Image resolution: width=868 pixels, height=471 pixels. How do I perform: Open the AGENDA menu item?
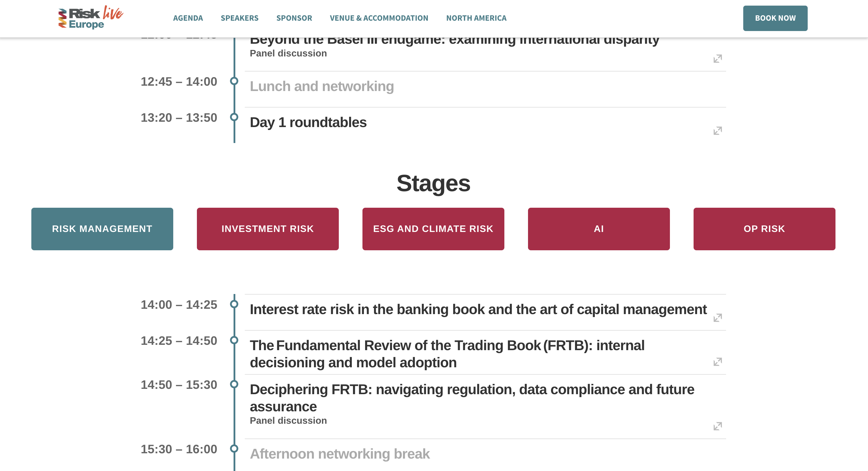188,18
